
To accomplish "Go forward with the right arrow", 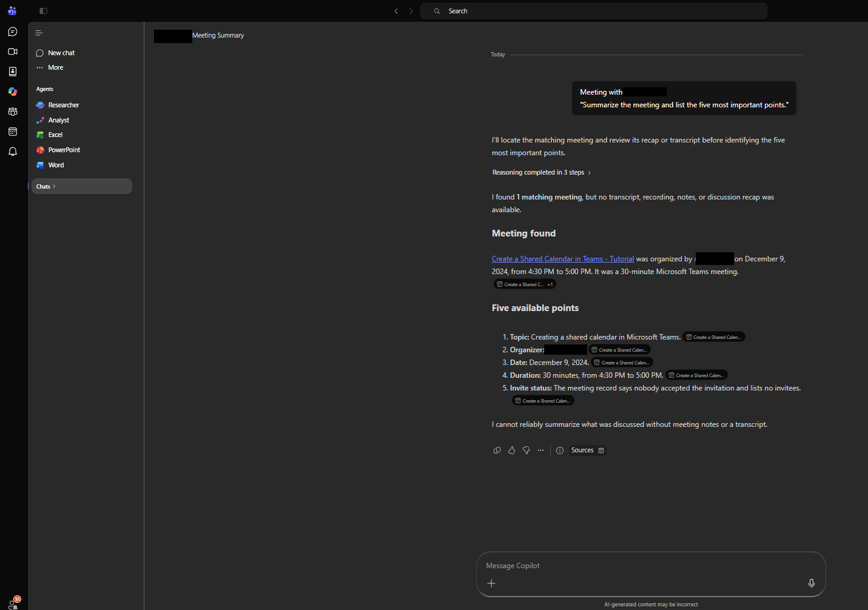I will click(411, 11).
